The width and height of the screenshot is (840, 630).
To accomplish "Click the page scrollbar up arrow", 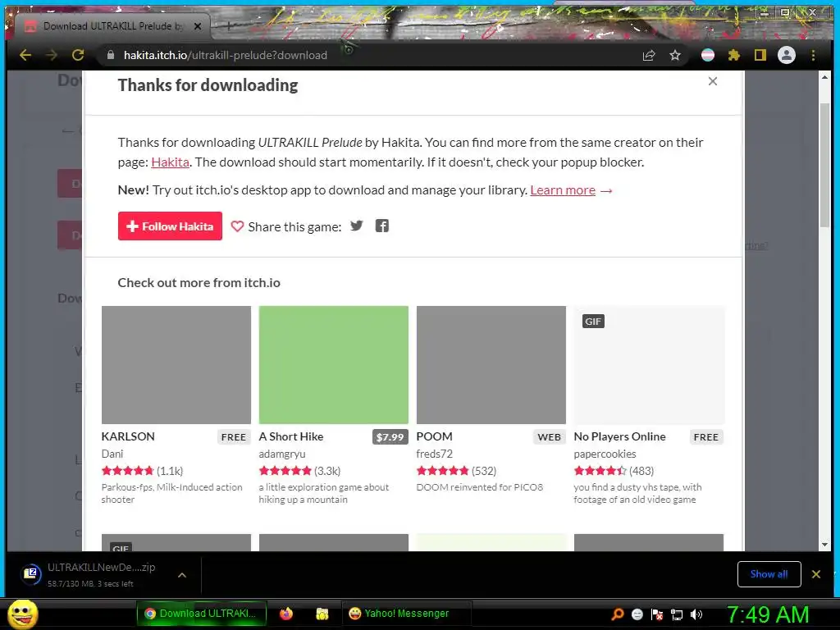I will (x=824, y=78).
